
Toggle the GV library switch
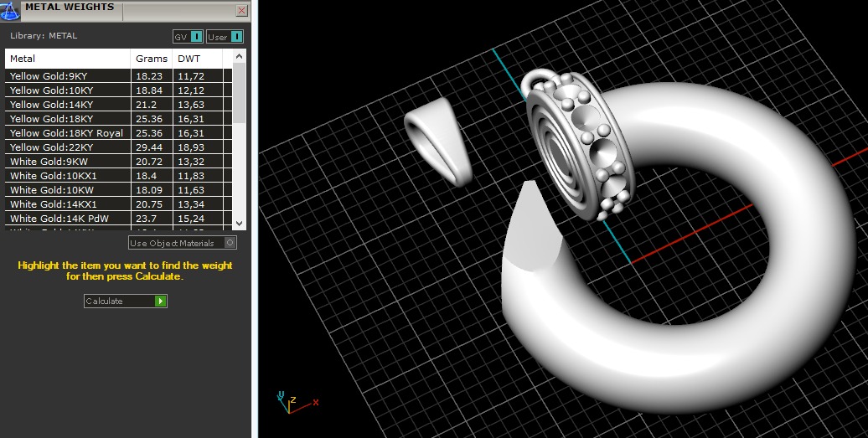click(x=189, y=37)
